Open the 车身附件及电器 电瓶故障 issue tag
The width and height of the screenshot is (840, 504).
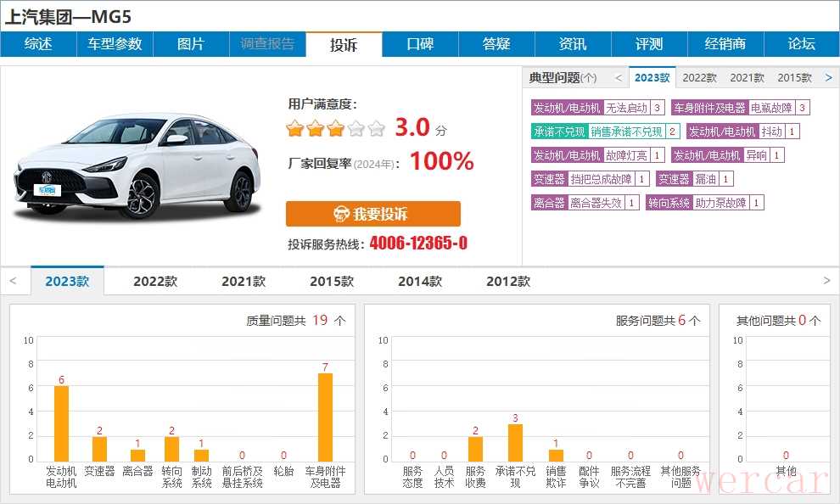(741, 108)
